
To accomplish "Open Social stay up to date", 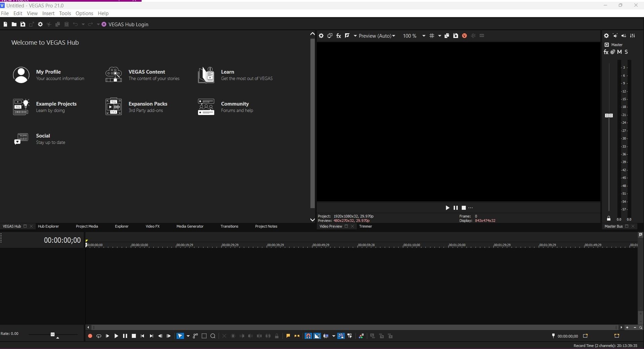I will point(39,139).
